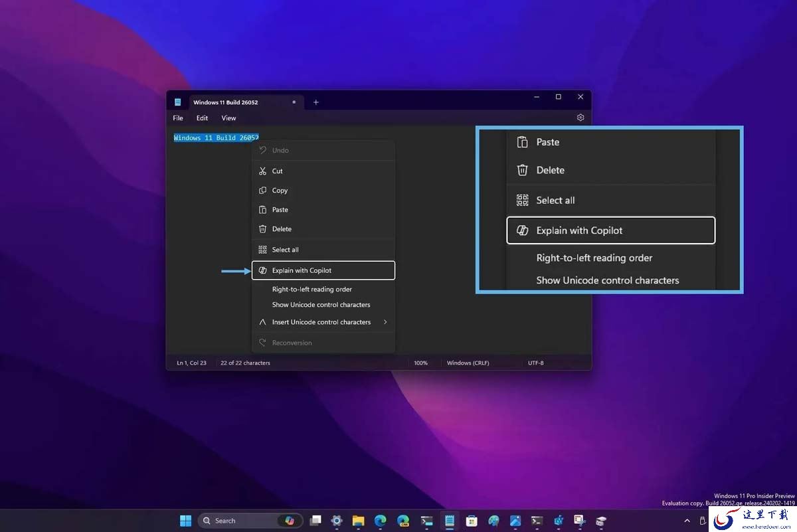Choose Copy from the context menu
The height and width of the screenshot is (532, 797).
pos(323,191)
